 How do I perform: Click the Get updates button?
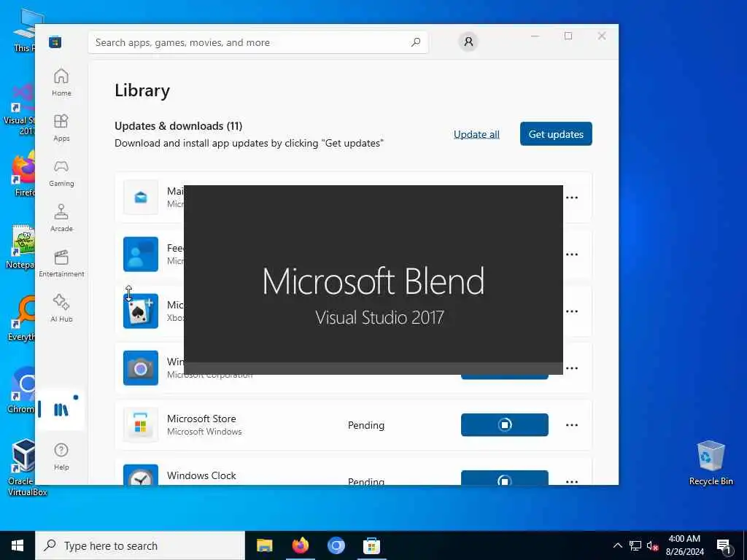click(x=556, y=134)
